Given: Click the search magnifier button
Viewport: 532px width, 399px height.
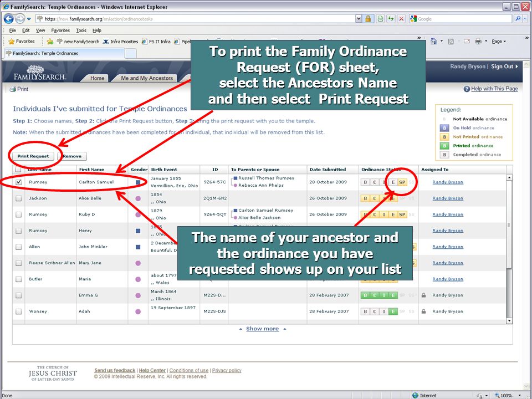Looking at the screenshot, I should pos(518,19).
